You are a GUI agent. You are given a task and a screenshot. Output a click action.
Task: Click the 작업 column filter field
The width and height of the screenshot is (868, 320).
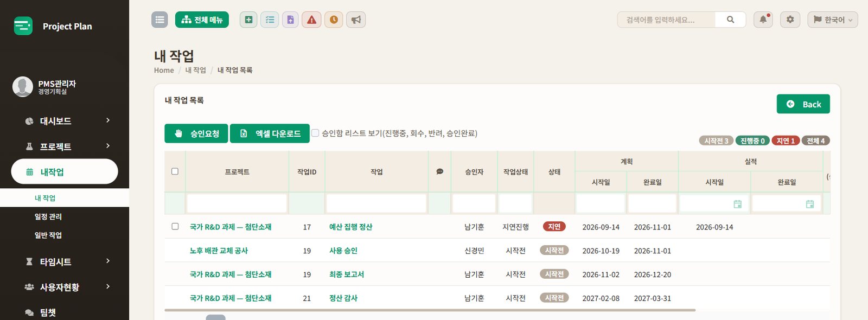[376, 203]
